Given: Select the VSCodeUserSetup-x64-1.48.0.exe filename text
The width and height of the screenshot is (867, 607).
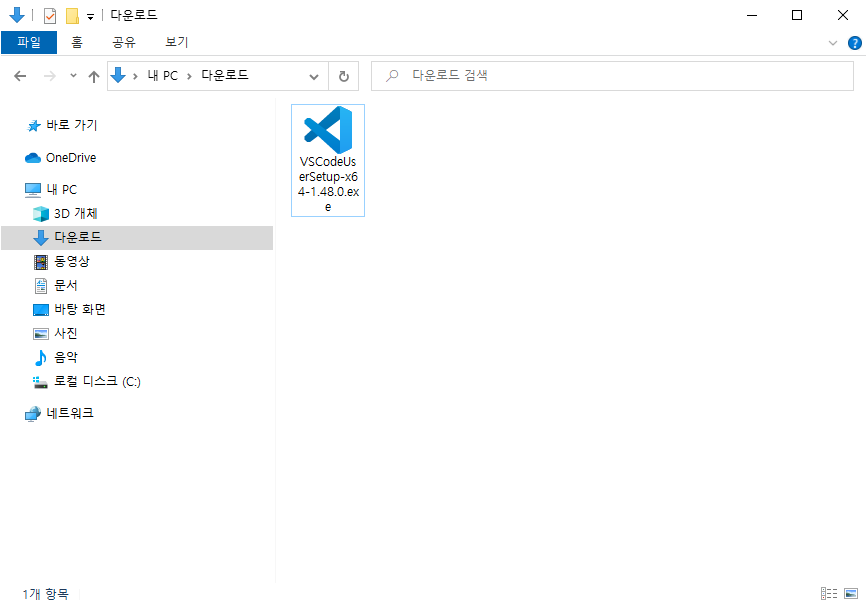Looking at the screenshot, I should [328, 184].
